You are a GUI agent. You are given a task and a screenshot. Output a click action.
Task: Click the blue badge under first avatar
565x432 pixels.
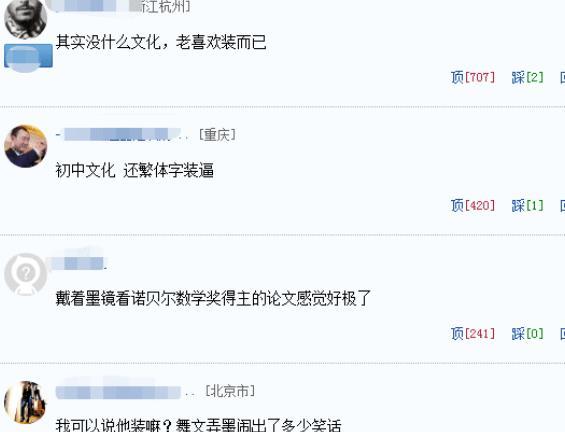[28, 57]
